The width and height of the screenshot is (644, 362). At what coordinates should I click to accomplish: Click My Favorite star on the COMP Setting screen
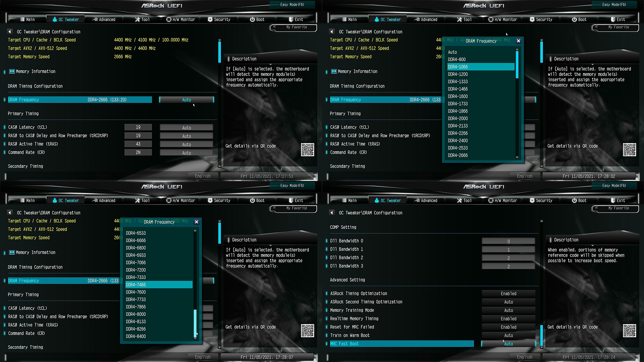tap(597, 208)
